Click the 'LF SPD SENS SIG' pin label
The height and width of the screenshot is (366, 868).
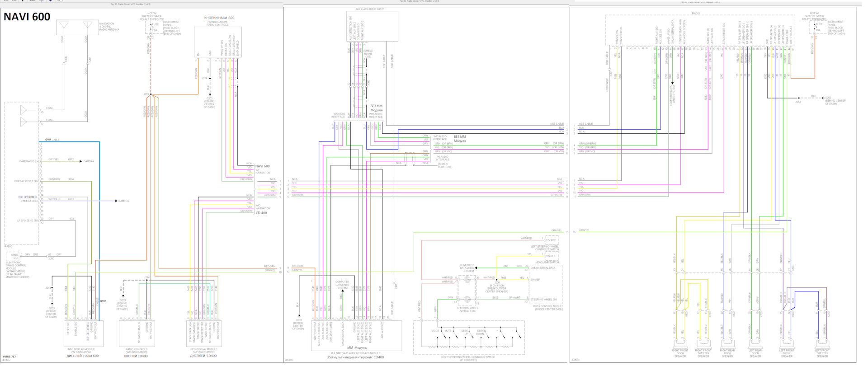(28, 221)
